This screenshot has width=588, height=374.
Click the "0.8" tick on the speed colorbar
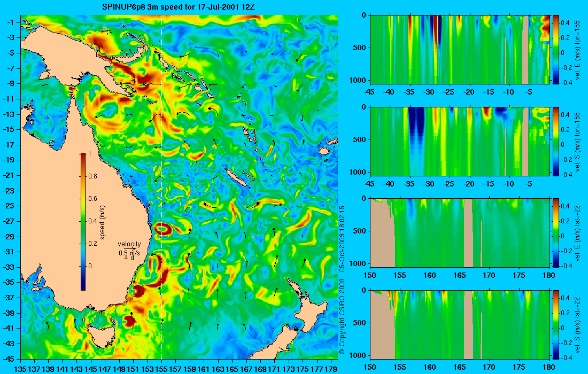92,176
